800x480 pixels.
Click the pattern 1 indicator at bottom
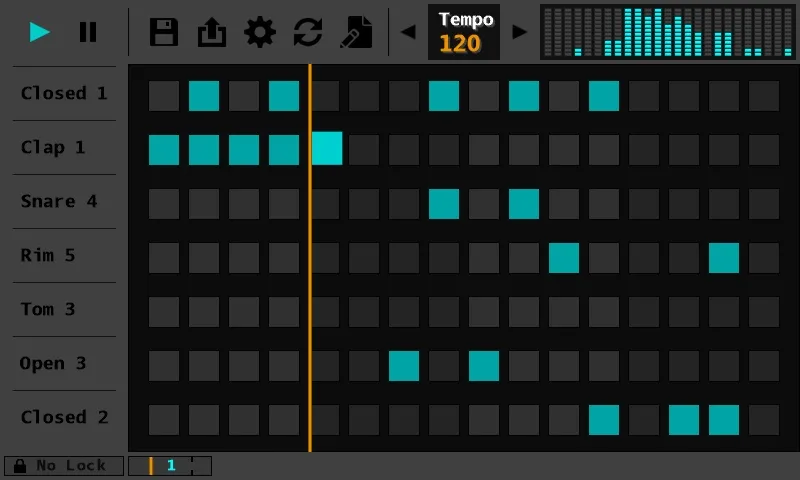click(x=170, y=466)
